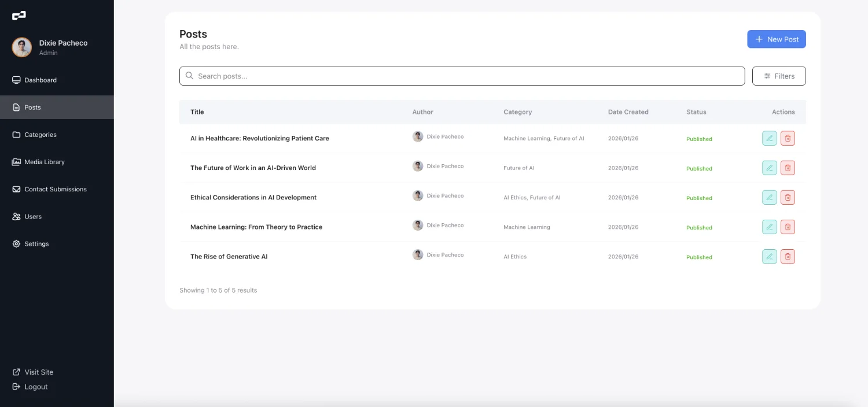Open The Future of Work post title
This screenshot has width=868, height=407.
253,167
